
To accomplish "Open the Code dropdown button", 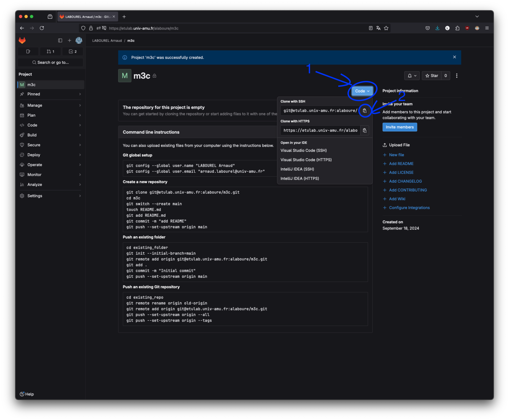I will (x=362, y=91).
